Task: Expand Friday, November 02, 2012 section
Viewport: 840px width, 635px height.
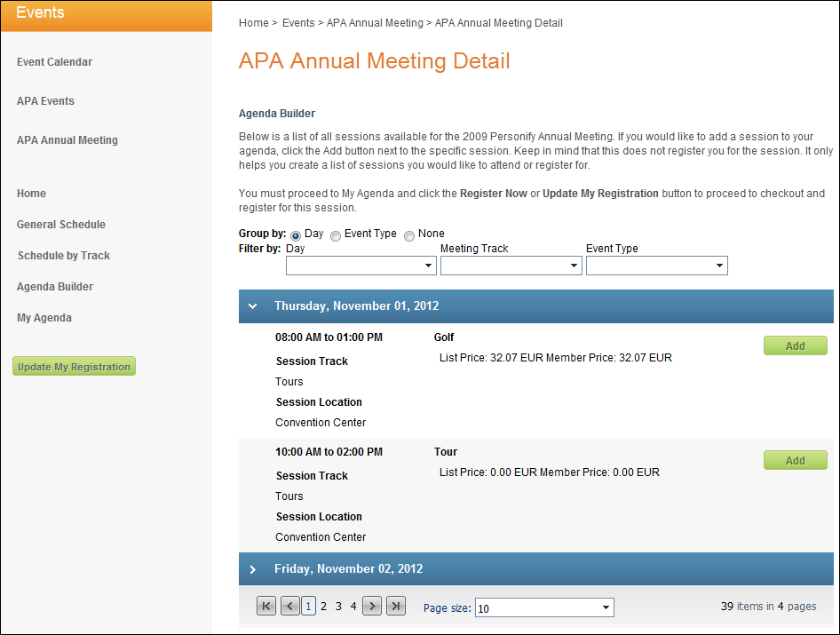Action: (253, 569)
